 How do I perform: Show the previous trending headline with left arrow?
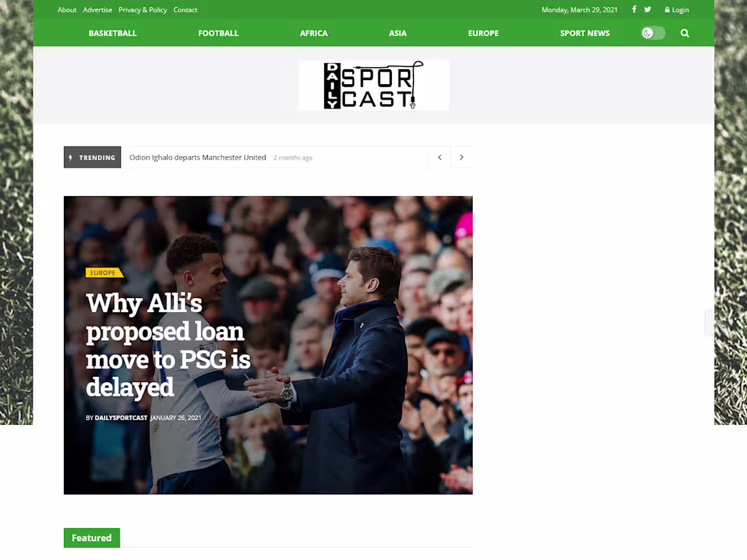pos(439,157)
